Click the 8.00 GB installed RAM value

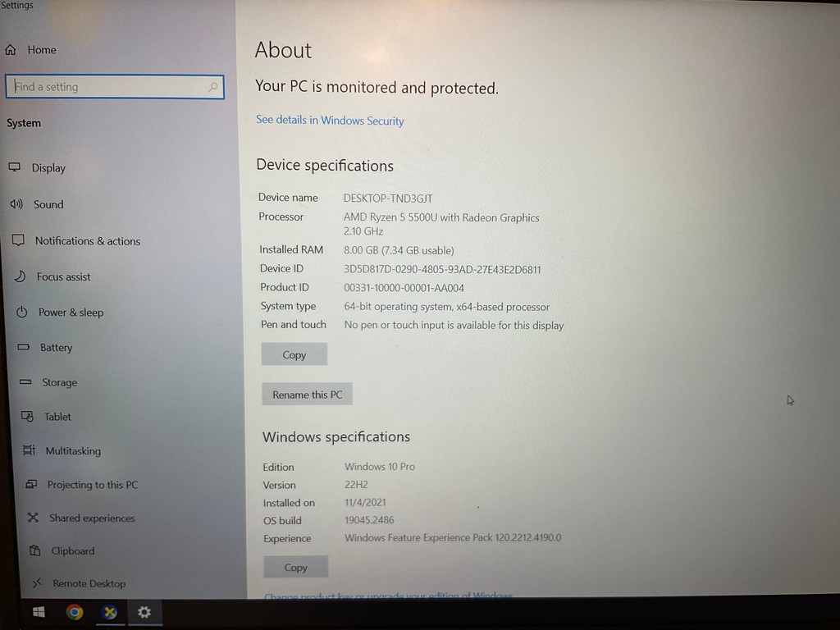pyautogui.click(x=399, y=250)
